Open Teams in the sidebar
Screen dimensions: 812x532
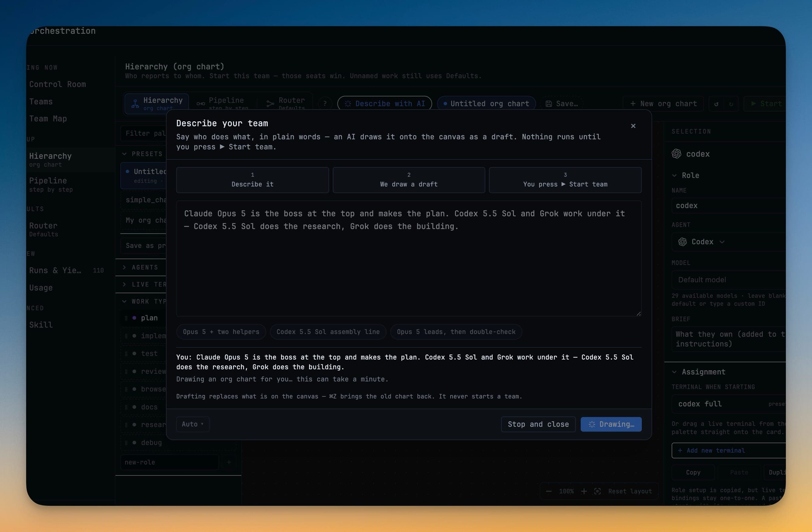click(41, 101)
